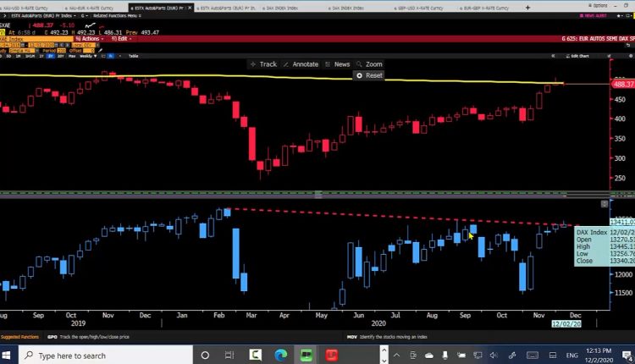Open Cortana circle icon
635x364 pixels.
point(205,356)
